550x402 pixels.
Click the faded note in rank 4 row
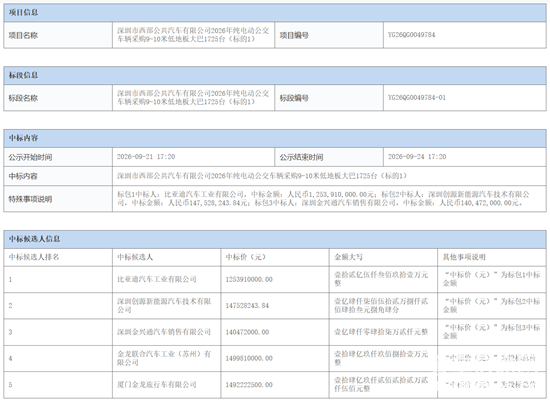click(x=492, y=359)
